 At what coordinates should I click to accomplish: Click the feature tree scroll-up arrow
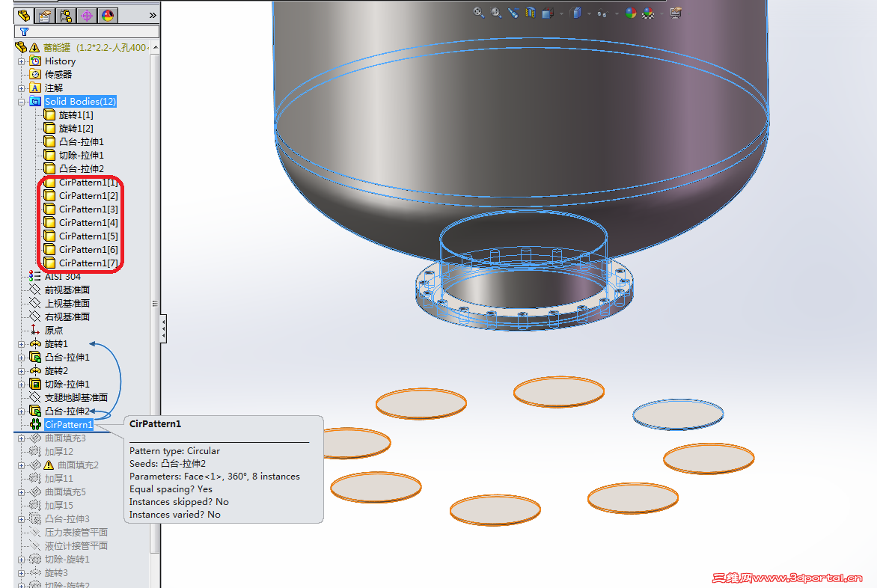tap(156, 48)
